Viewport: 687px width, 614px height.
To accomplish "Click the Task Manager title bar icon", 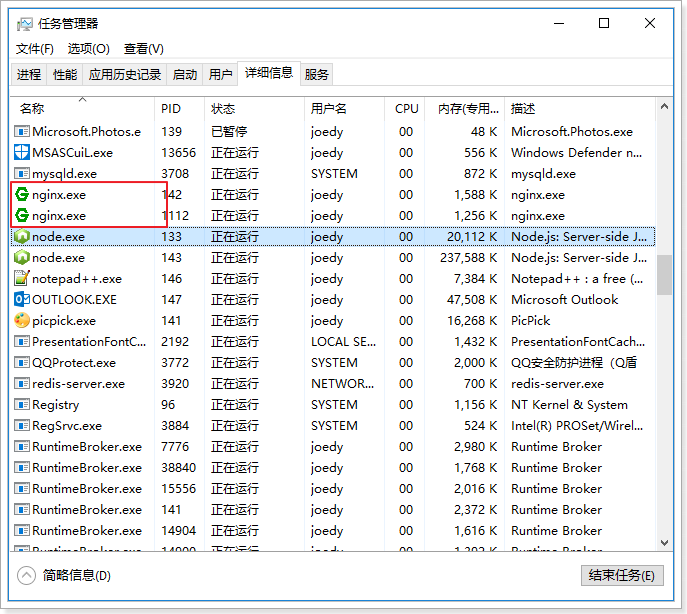I will [25, 24].
